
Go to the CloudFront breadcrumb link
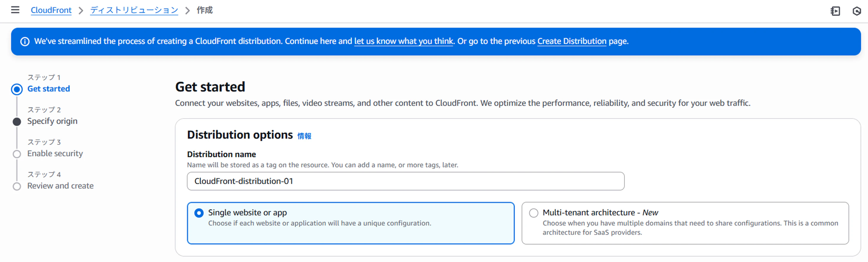(x=51, y=10)
